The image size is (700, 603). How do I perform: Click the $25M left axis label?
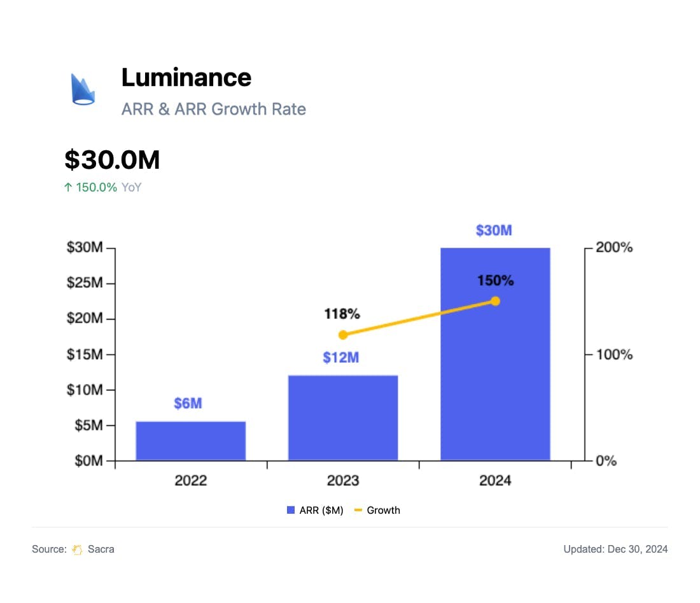point(85,283)
